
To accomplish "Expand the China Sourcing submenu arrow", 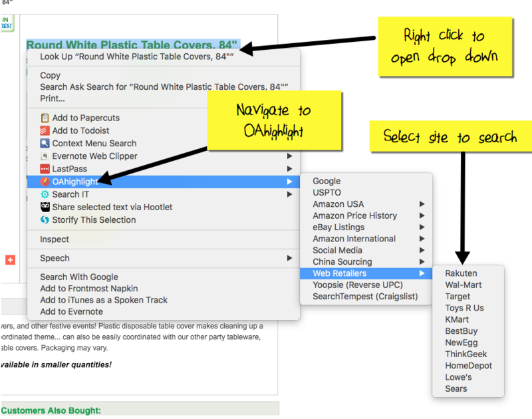I will coord(422,261).
